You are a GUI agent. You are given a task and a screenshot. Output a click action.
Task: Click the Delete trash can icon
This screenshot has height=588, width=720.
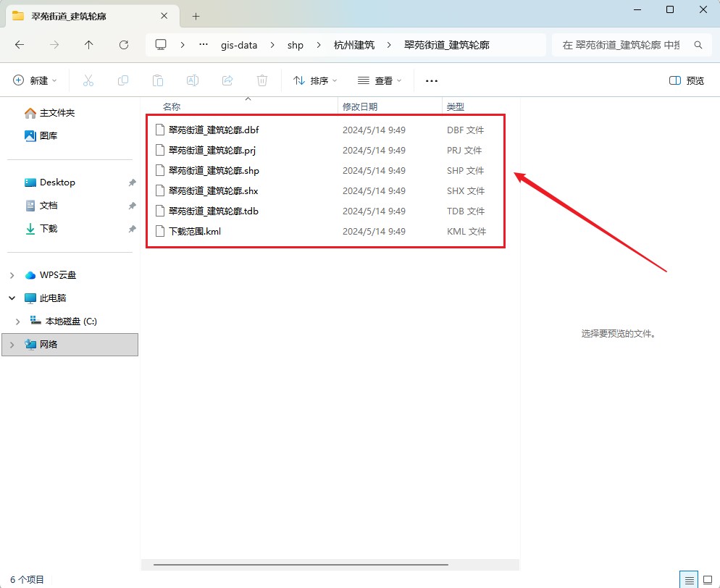[x=262, y=80]
